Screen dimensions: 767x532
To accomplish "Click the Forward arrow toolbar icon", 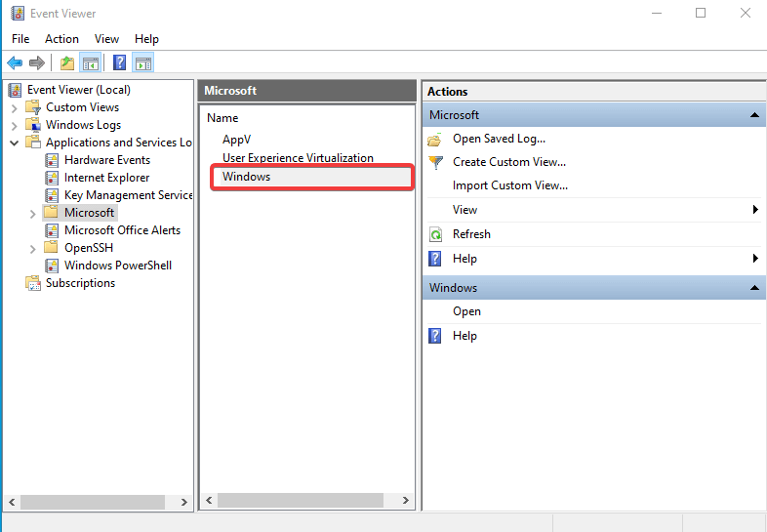I will [x=37, y=62].
